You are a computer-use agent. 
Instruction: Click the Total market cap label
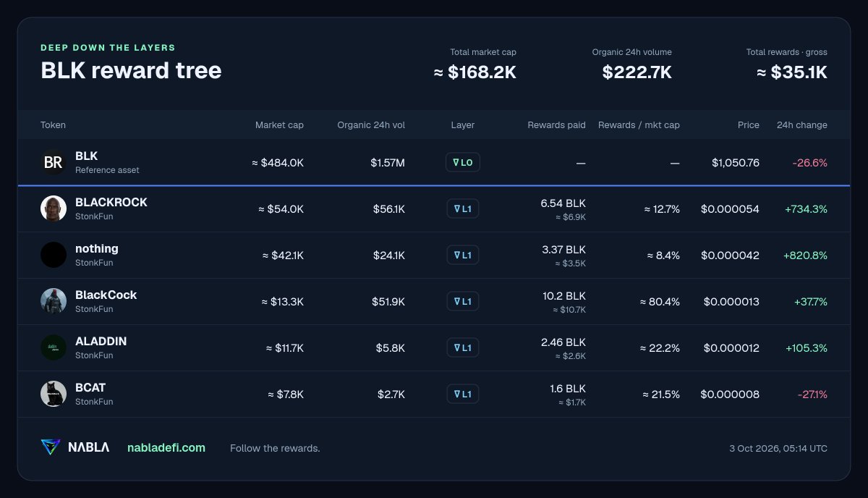(483, 52)
